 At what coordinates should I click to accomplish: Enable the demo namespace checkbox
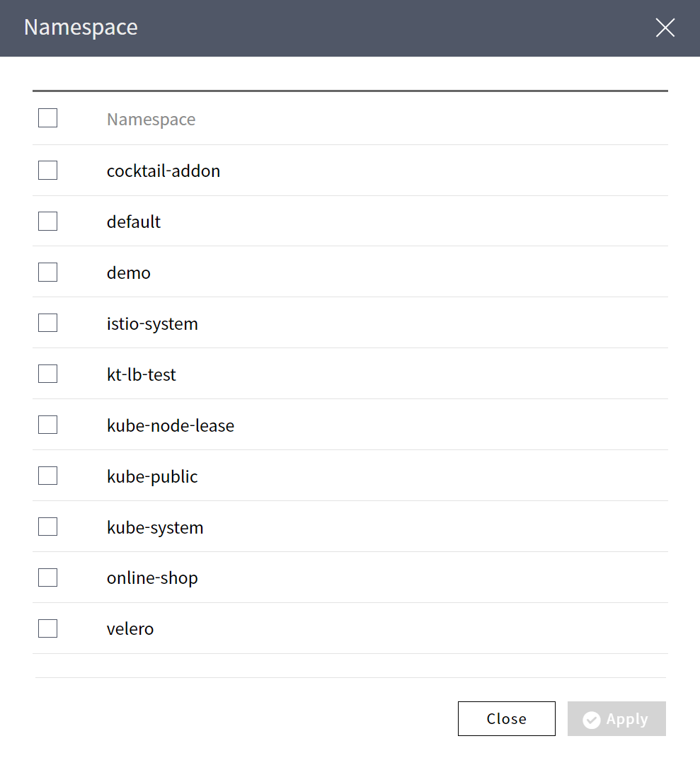[x=47, y=272]
